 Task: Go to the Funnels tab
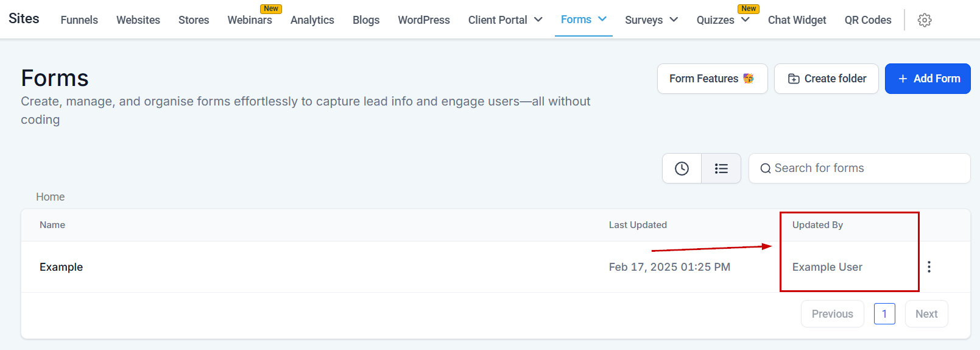click(79, 20)
